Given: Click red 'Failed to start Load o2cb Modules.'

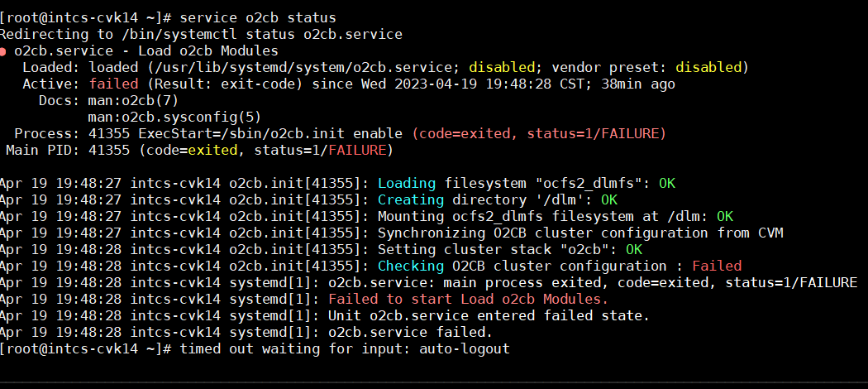Looking at the screenshot, I should pos(468,299).
